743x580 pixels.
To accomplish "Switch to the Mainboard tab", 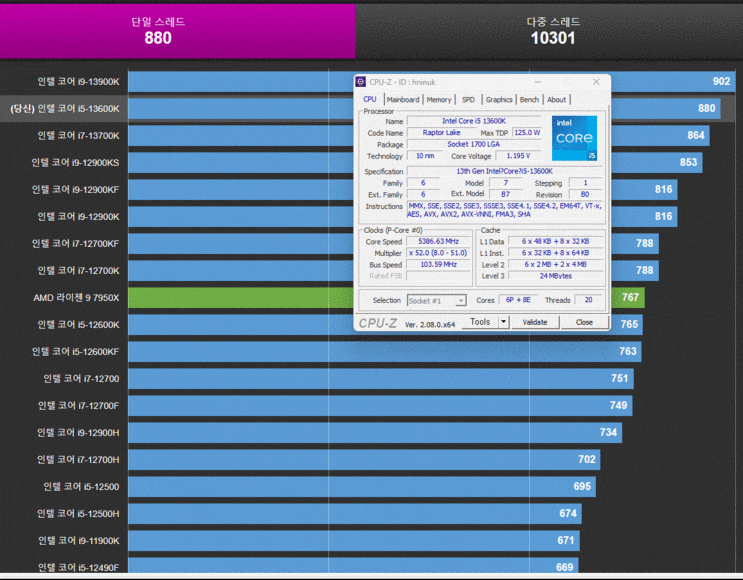I will (403, 100).
